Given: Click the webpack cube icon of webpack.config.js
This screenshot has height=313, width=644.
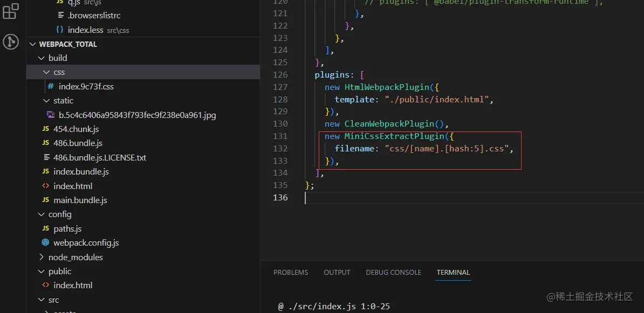Looking at the screenshot, I should click(46, 242).
